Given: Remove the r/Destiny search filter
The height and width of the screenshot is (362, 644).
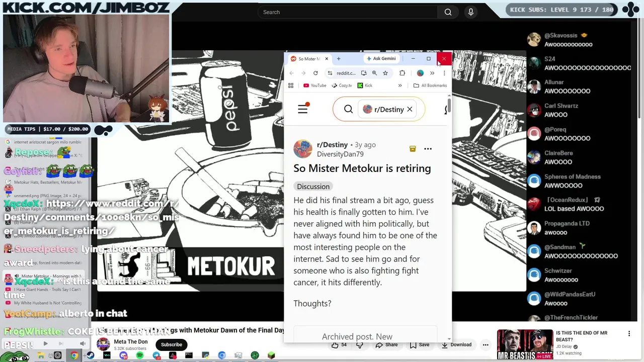Looking at the screenshot, I should click(410, 109).
